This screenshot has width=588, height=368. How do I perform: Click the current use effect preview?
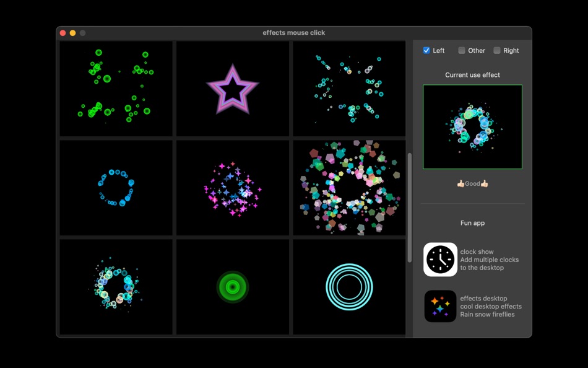pyautogui.click(x=472, y=127)
